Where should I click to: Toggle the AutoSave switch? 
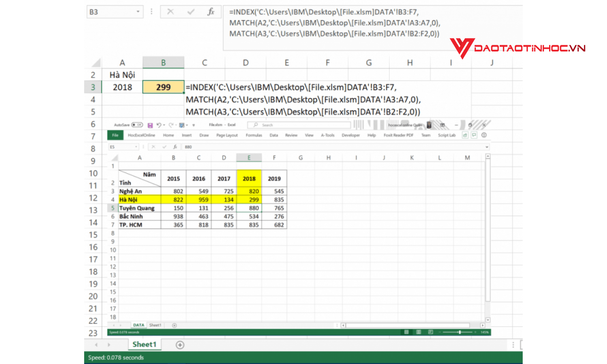(x=137, y=125)
